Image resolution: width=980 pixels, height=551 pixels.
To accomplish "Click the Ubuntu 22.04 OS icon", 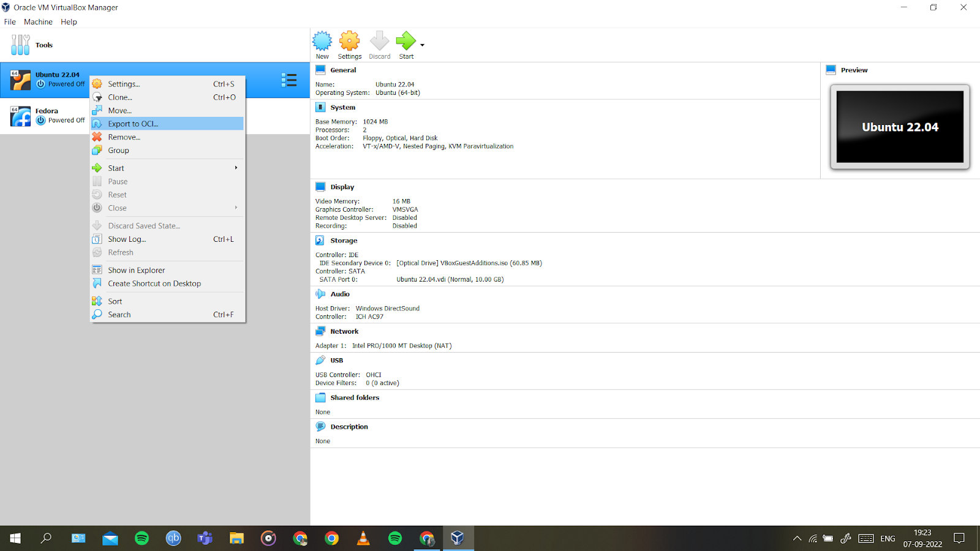I will (x=20, y=80).
